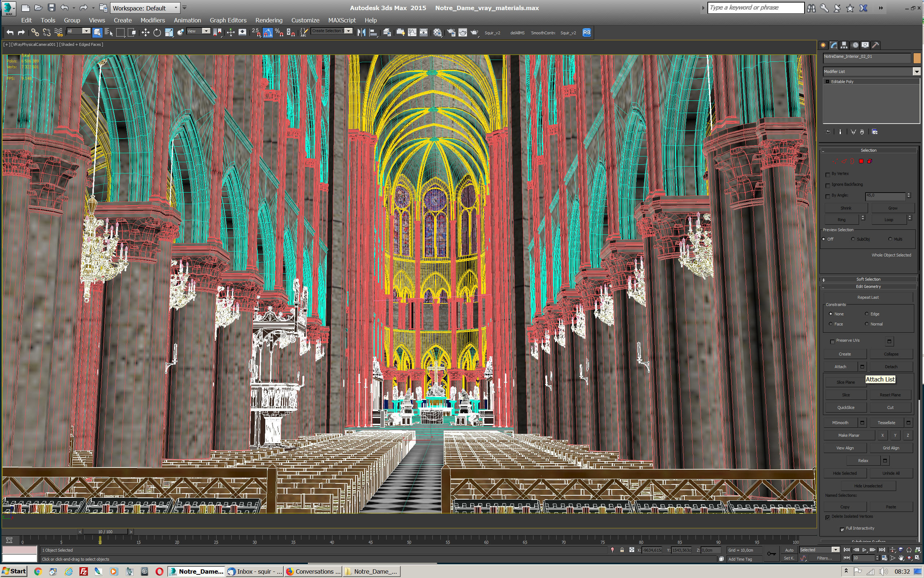
Task: Activate the Select and Rotate tool
Action: point(157,33)
